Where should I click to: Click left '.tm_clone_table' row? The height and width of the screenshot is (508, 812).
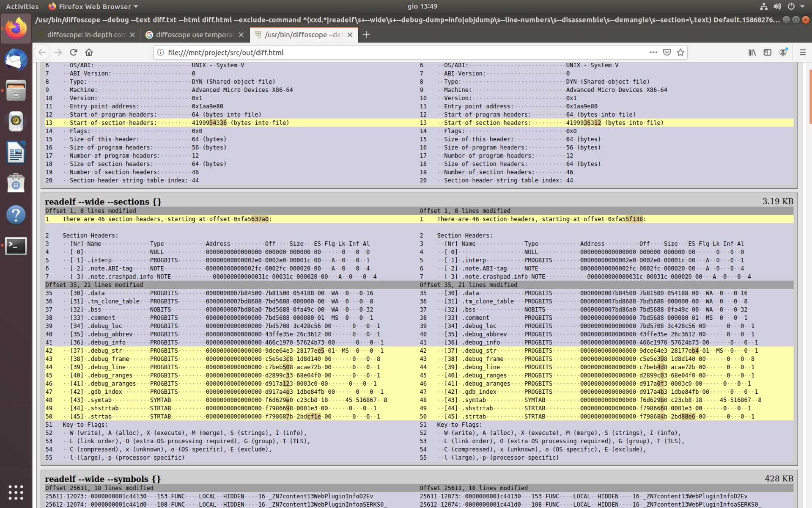tap(232, 301)
